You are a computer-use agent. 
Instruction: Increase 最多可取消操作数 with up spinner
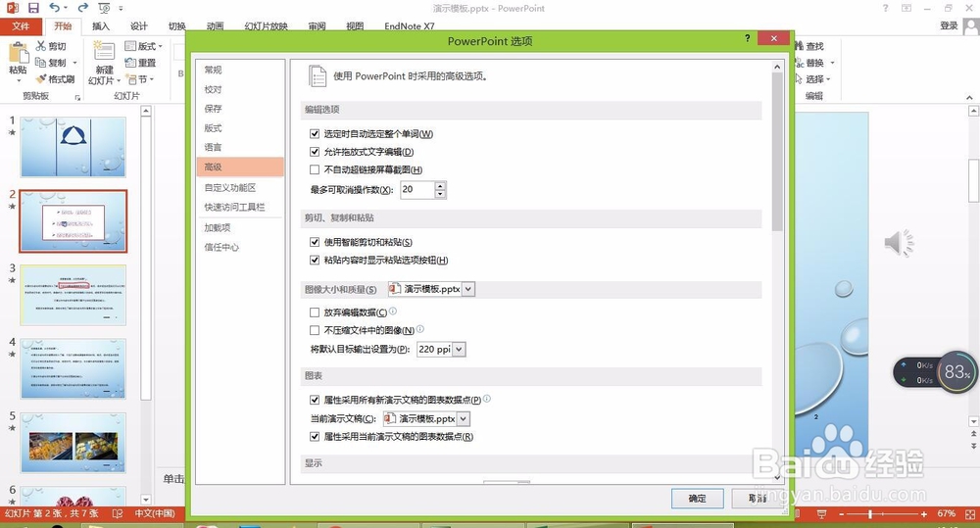tap(441, 185)
